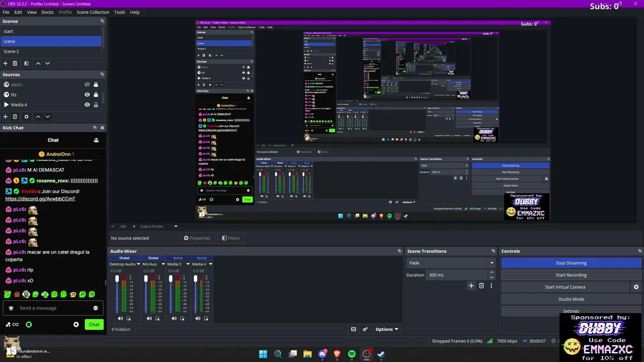644x362 pixels.
Task: Open the Scene Collection menu
Action: pos(93,12)
